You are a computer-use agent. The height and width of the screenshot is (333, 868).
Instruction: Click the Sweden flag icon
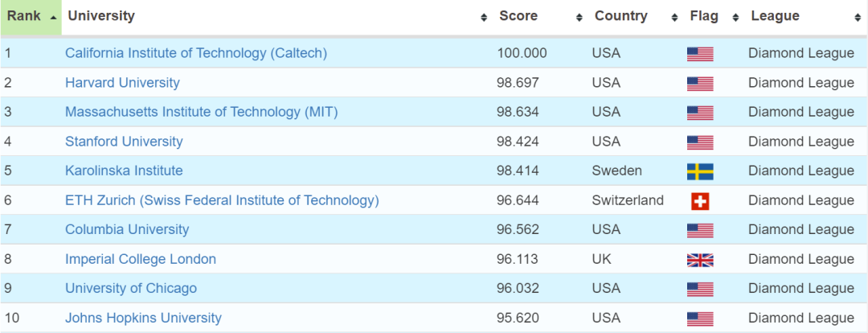(700, 171)
